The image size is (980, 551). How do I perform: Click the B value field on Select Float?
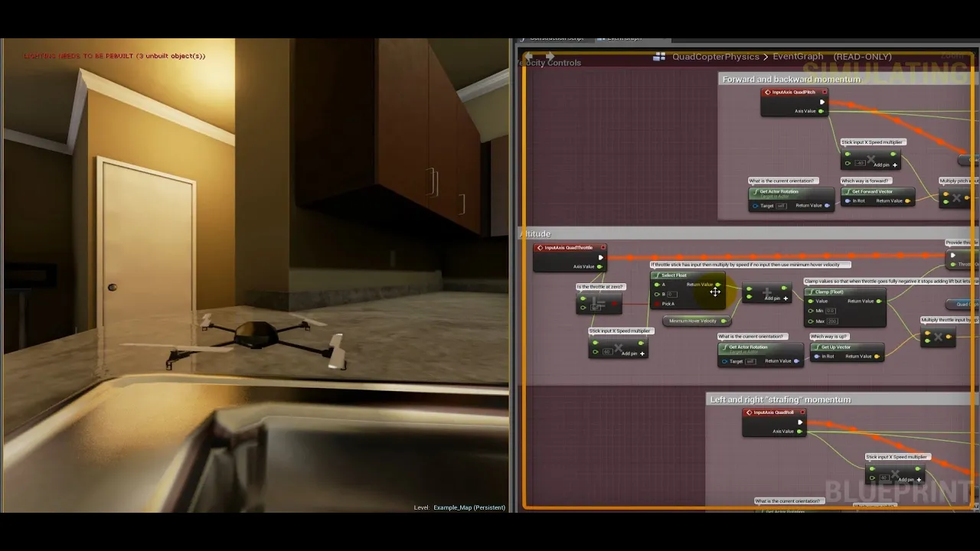tap(673, 295)
